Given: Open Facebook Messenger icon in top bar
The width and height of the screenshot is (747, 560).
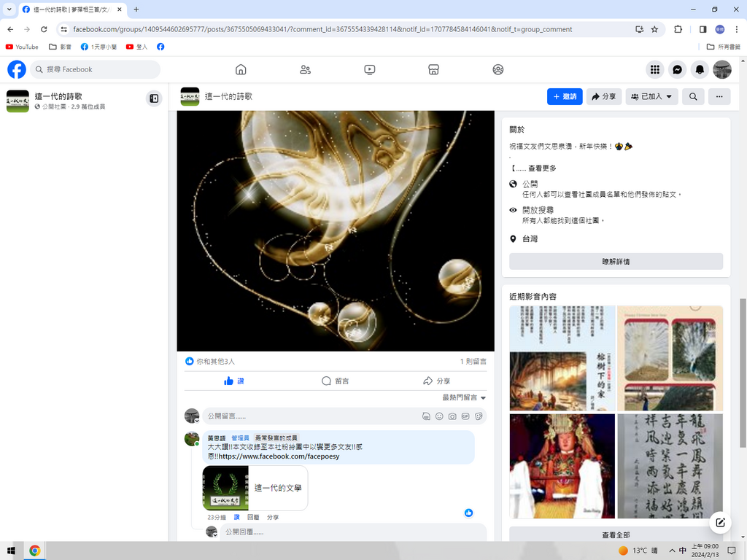Looking at the screenshot, I should point(678,69).
